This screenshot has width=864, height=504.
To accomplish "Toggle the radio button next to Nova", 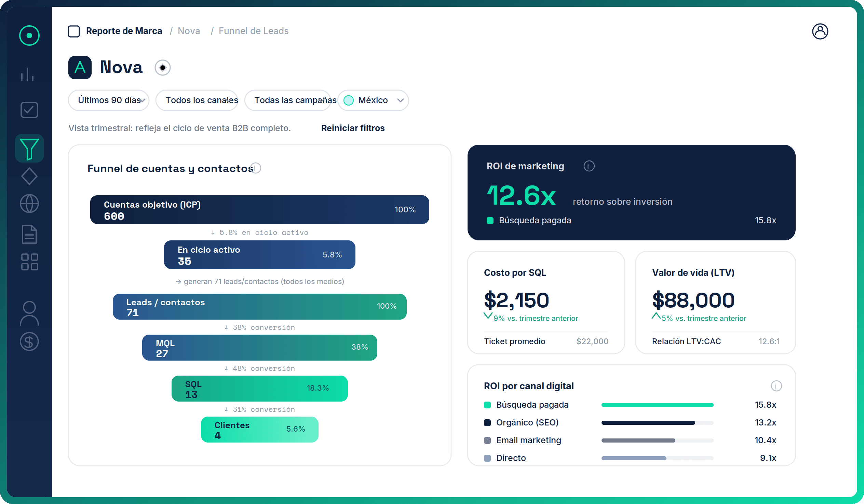I will point(163,68).
